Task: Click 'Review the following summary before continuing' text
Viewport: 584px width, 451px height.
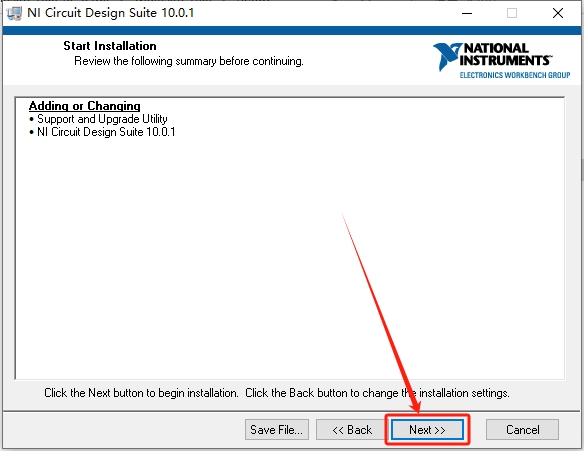Action: [189, 61]
